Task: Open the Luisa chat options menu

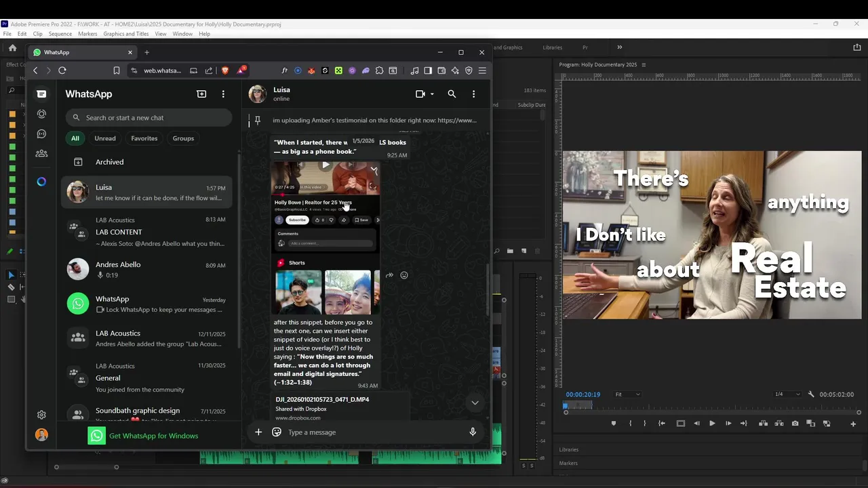Action: (x=473, y=94)
